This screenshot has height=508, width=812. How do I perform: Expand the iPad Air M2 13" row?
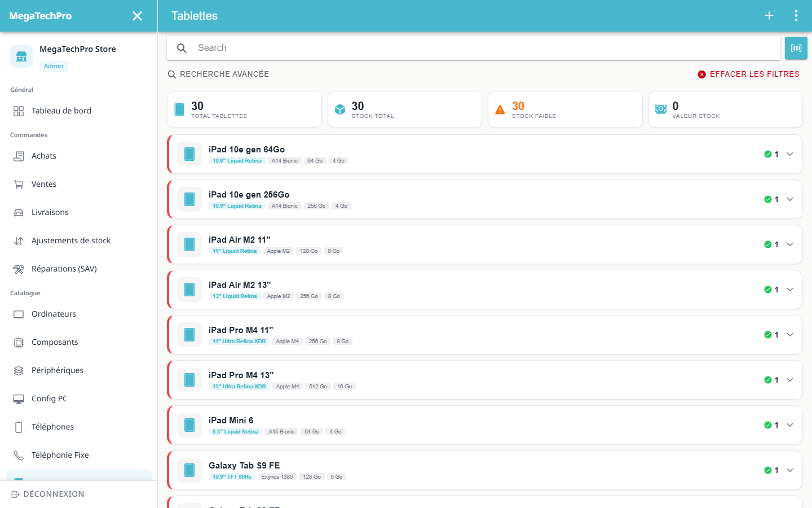(790, 290)
